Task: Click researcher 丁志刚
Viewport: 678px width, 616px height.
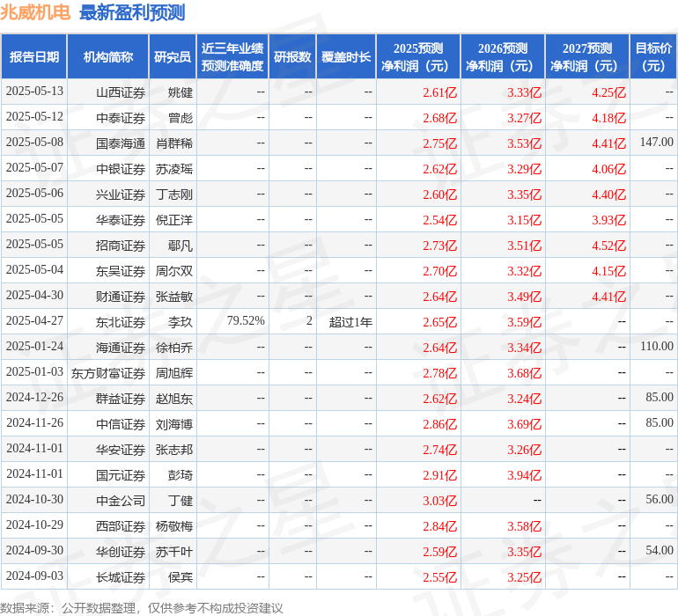Action: 173,194
